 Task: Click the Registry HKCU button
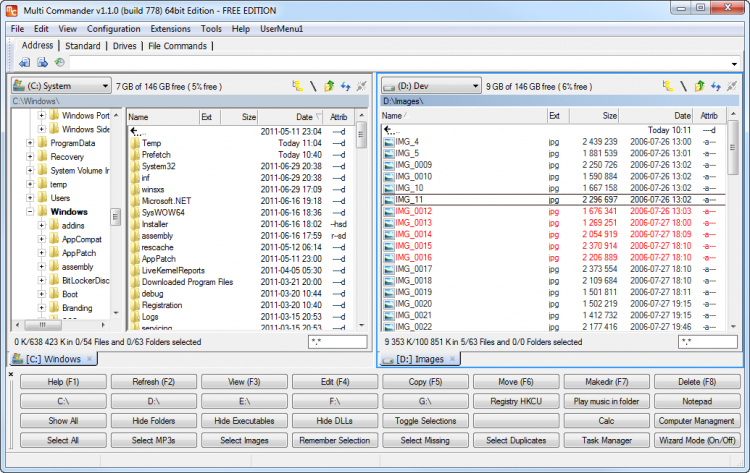[516, 401]
